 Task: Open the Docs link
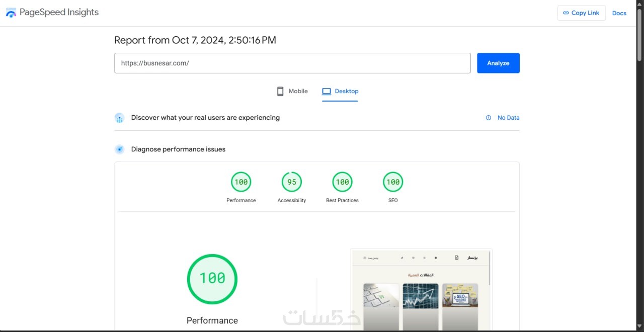point(619,13)
